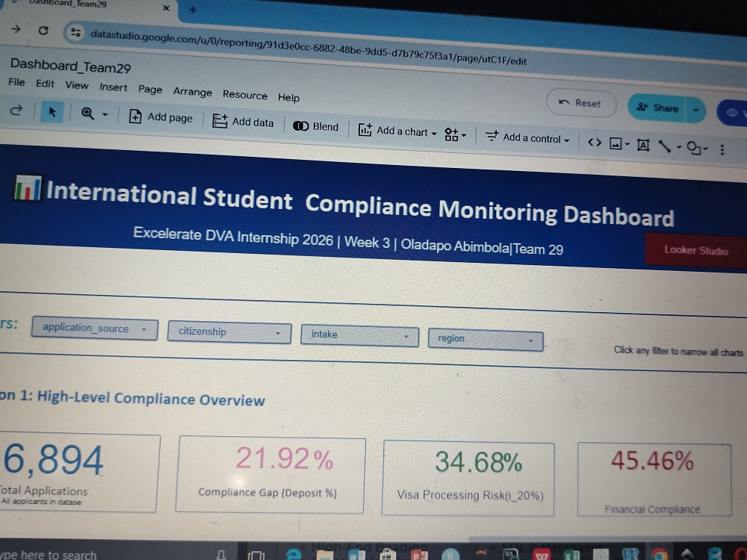Click the 'Click any filter to narrow all charts' text
This screenshot has height=560, width=747.
click(678, 352)
